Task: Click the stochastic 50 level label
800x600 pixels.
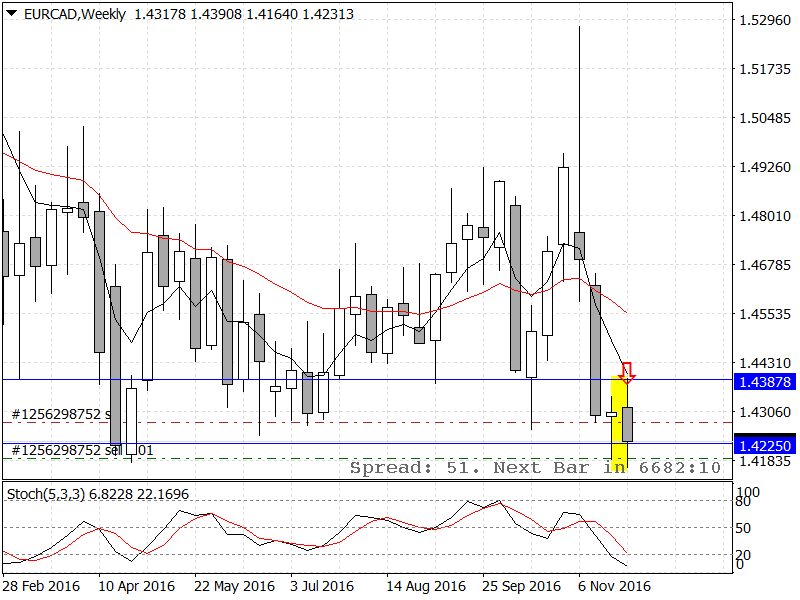Action: click(x=743, y=528)
